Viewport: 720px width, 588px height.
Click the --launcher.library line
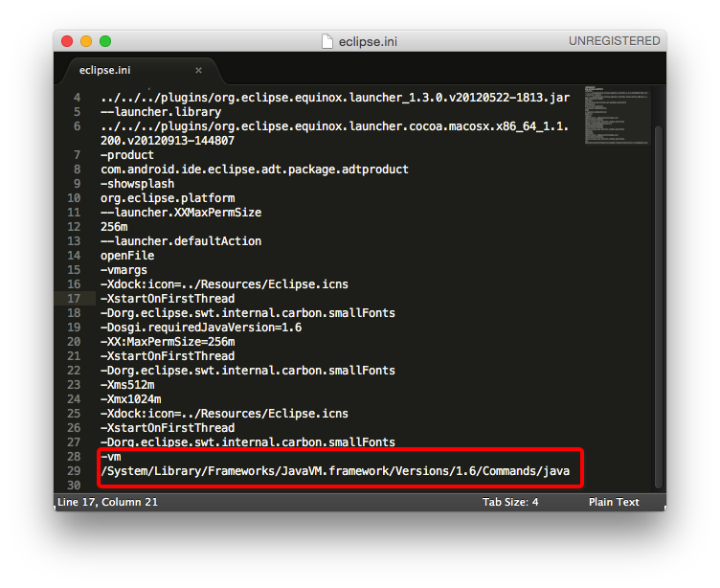tap(161, 112)
